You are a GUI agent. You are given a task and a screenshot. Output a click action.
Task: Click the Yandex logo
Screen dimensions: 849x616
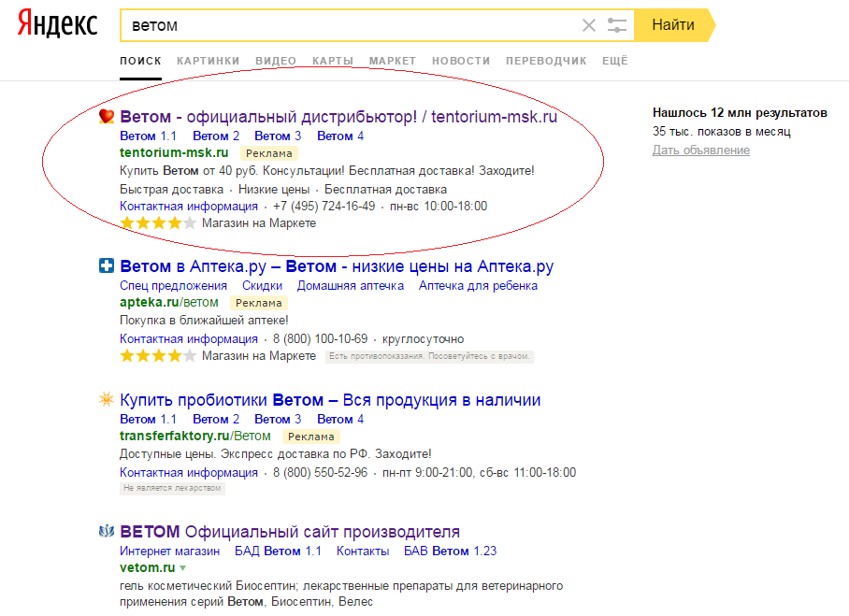57,25
